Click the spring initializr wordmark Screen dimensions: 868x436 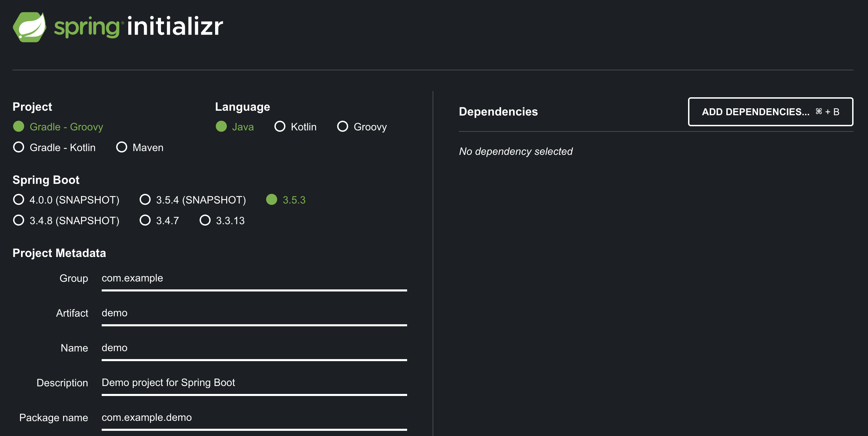139,27
